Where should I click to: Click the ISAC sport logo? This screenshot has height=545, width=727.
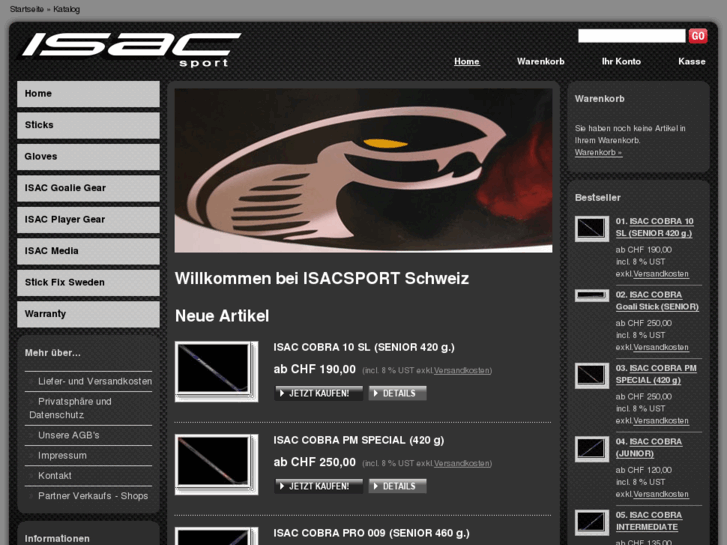point(130,50)
